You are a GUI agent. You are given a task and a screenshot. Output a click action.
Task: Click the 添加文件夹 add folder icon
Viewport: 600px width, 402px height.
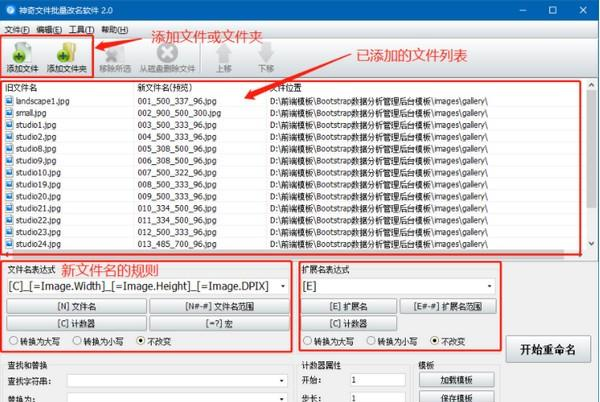click(67, 53)
